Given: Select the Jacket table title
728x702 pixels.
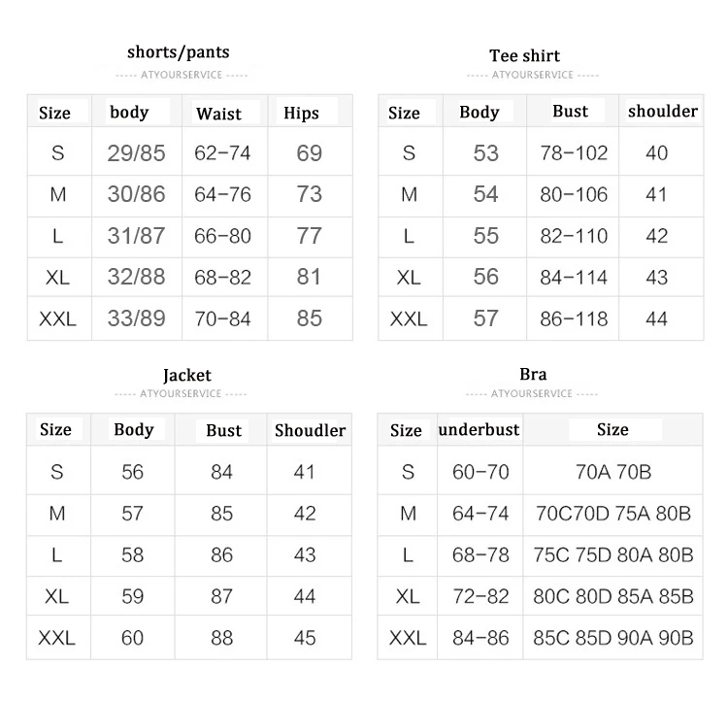Looking at the screenshot, I should (x=187, y=375).
